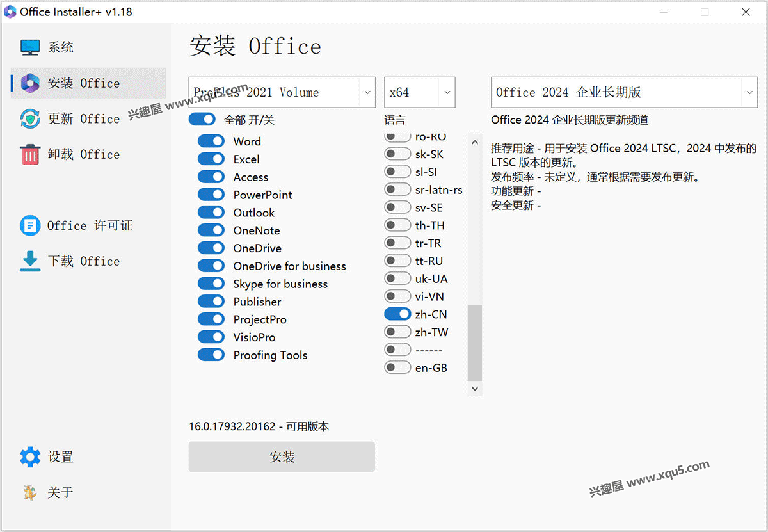
Task: Turn on zh-TW language
Action: 397,332
